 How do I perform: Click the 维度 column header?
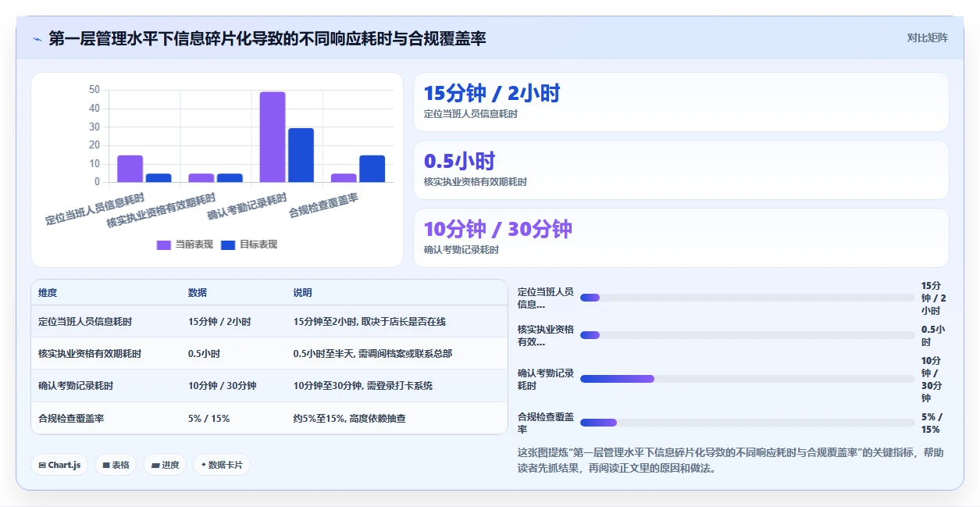click(48, 293)
